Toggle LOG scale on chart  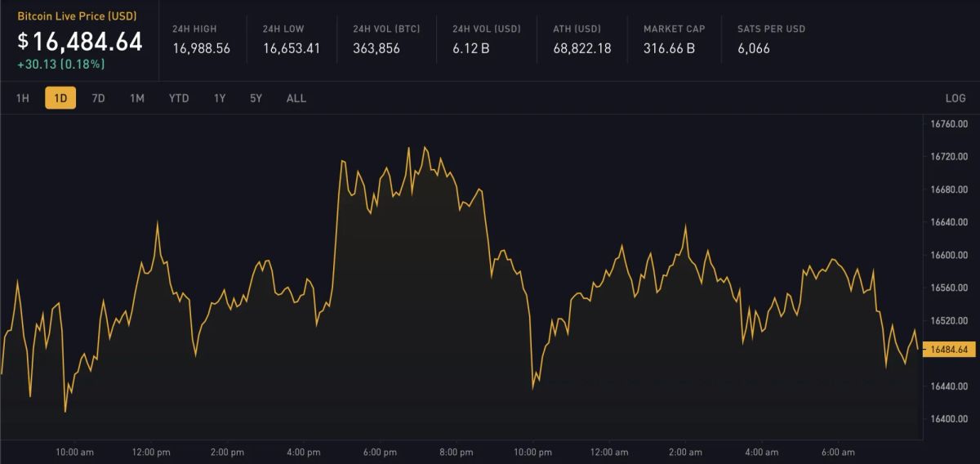(x=955, y=98)
